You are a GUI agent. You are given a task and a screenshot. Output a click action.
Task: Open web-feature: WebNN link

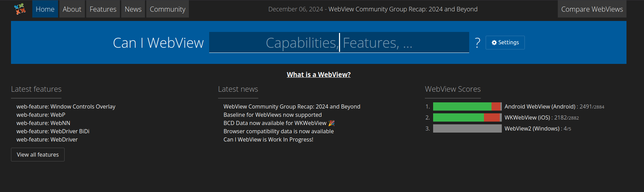[43, 123]
